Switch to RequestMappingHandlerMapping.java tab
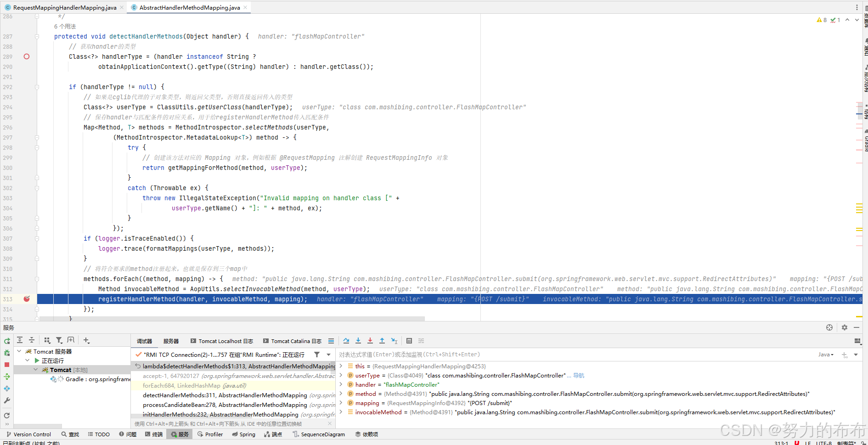The width and height of the screenshot is (868, 445). click(65, 7)
